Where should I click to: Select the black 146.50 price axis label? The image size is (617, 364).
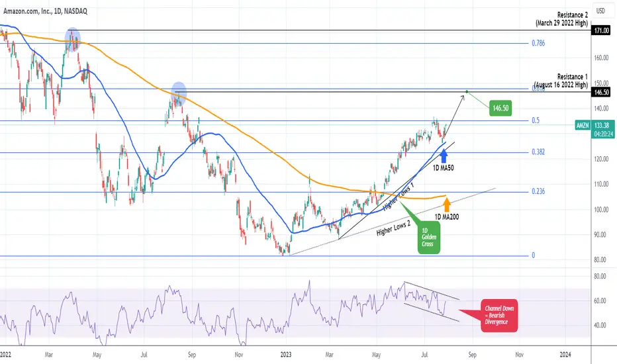click(601, 92)
